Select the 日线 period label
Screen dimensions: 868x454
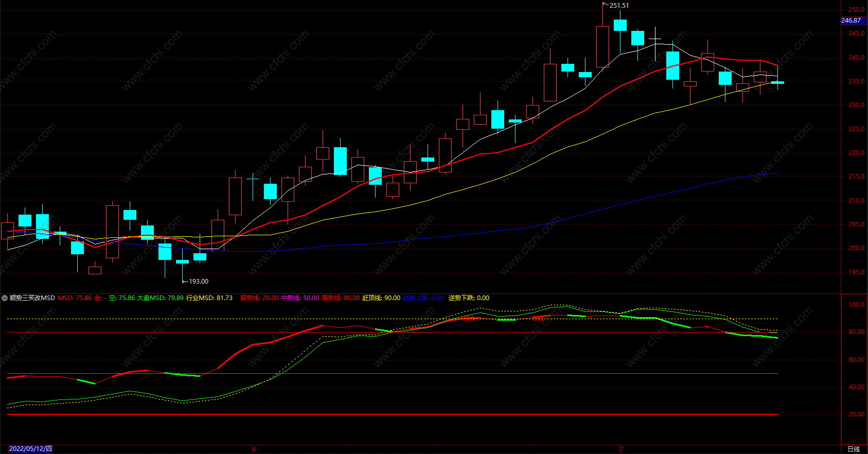(854, 449)
